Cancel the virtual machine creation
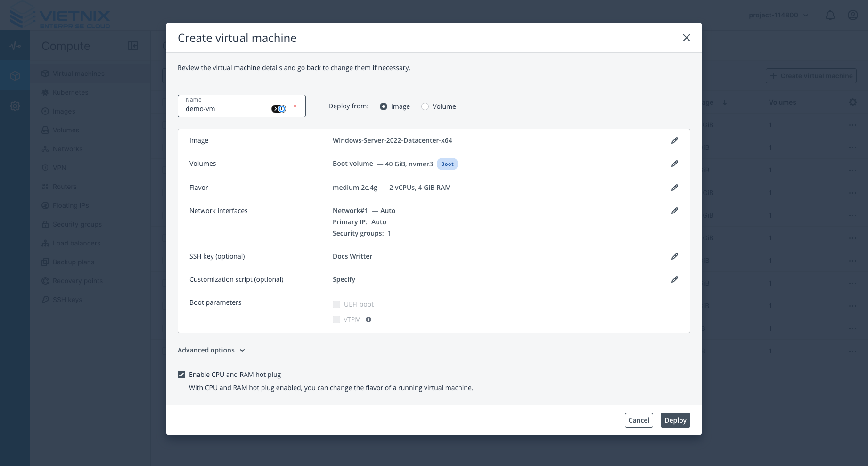Screen dimensions: 868x466 point(639,420)
